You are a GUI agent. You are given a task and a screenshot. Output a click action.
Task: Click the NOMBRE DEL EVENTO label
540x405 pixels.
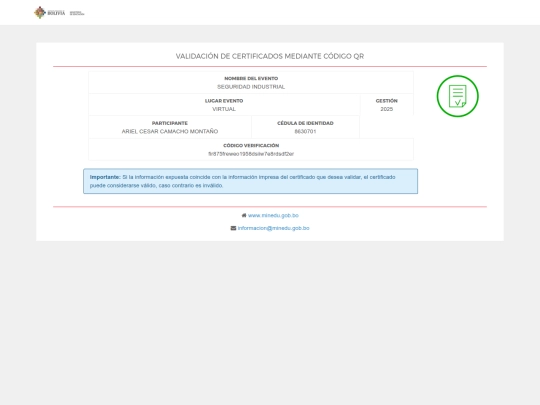tap(251, 79)
